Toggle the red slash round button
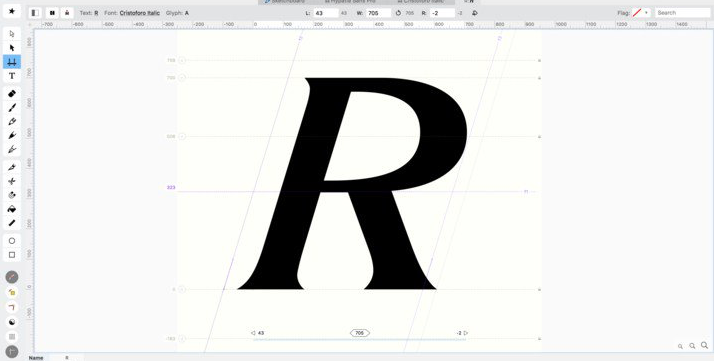The width and height of the screenshot is (714, 361). (12, 277)
